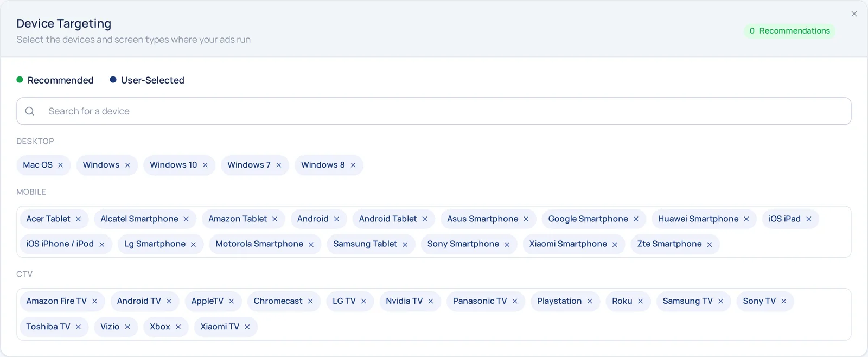Click the search magnifier icon
Screen dimensions: 868x357
30,111
